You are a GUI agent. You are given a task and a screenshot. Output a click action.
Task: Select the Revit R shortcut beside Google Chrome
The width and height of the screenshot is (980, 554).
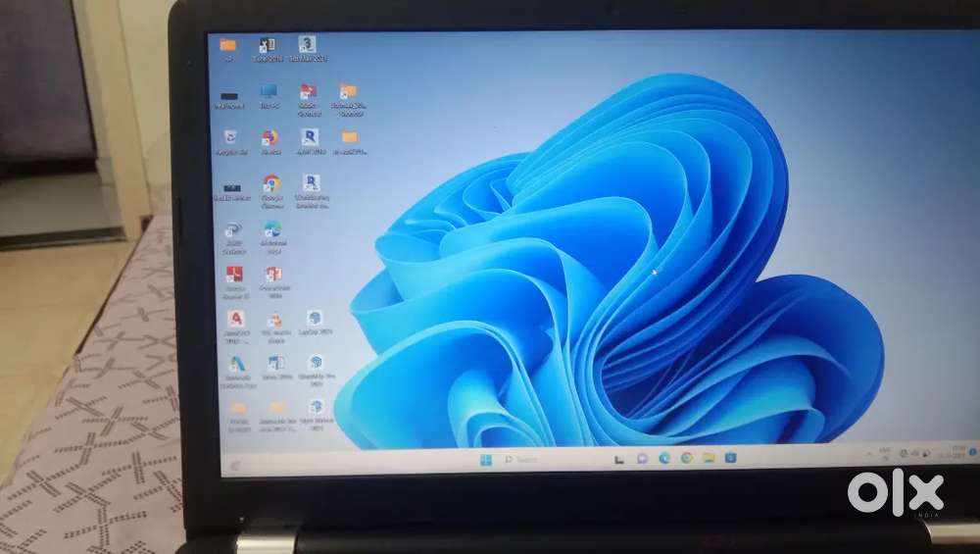pos(312,191)
